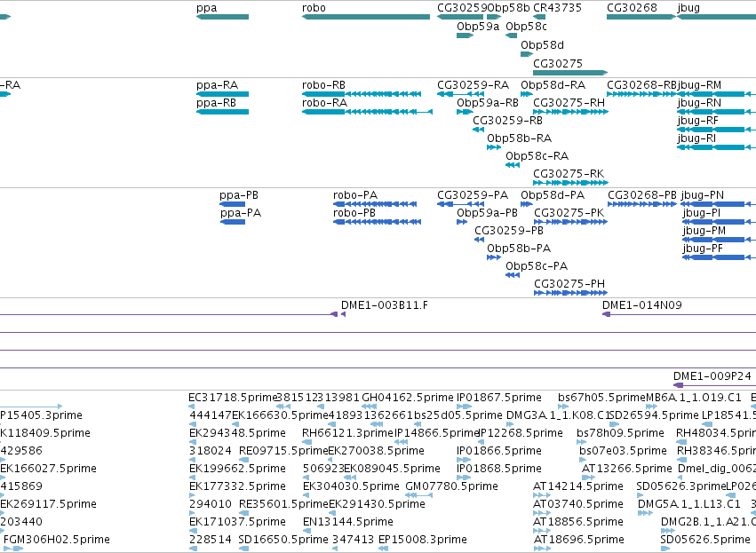Select transcript ppa-RB
Image resolution: width=756 pixels, height=553 pixels.
222,112
